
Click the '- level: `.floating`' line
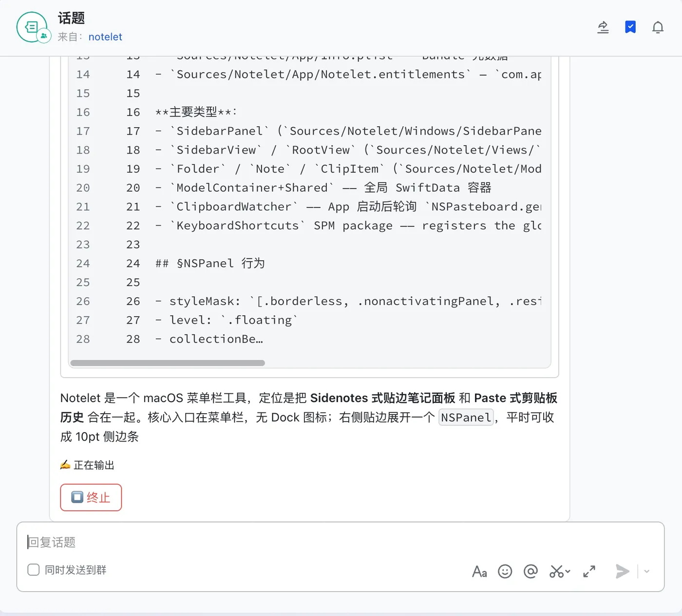click(227, 320)
